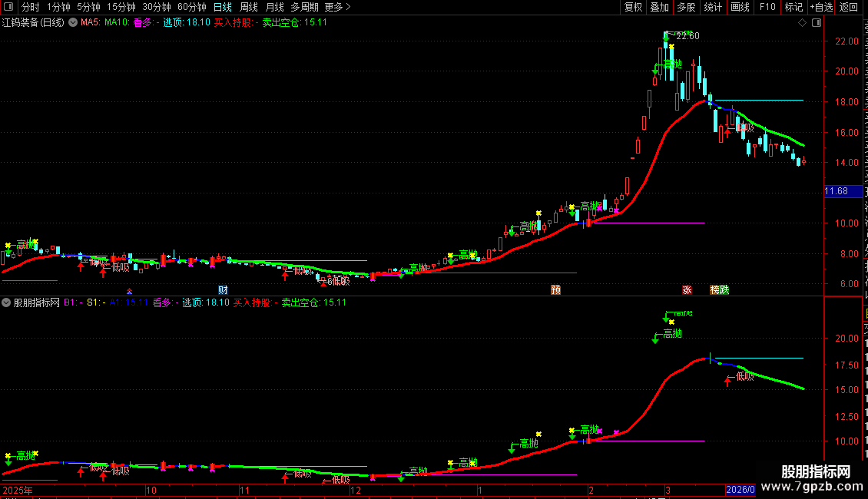Click the A1: 15.11 value in sub-chart header
This screenshot has width=868, height=499.
(x=129, y=302)
